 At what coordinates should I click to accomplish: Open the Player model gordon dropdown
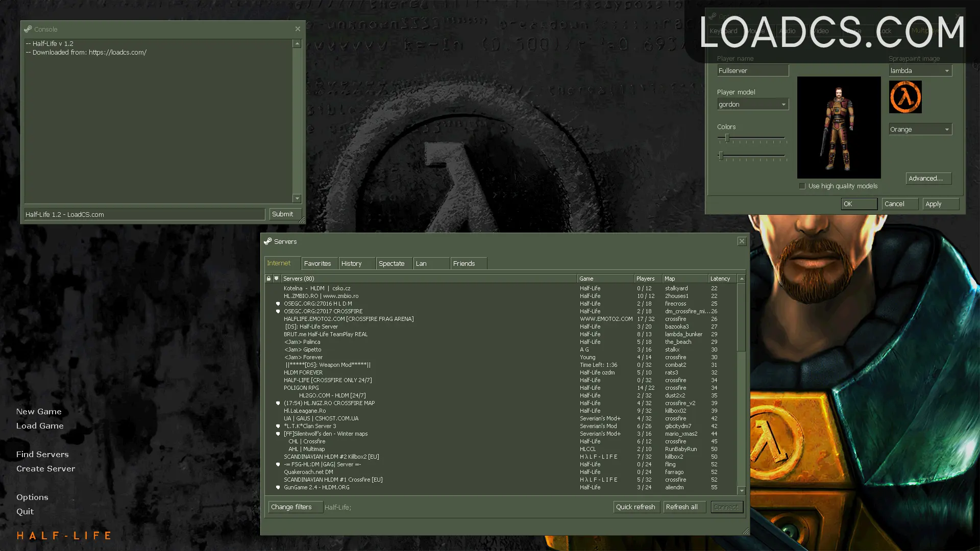(x=752, y=105)
